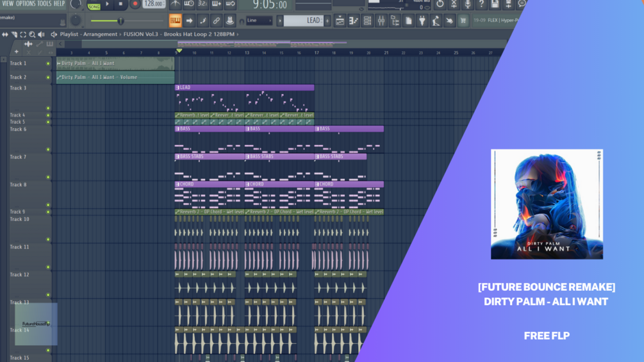Open the Channel rack

(x=367, y=21)
